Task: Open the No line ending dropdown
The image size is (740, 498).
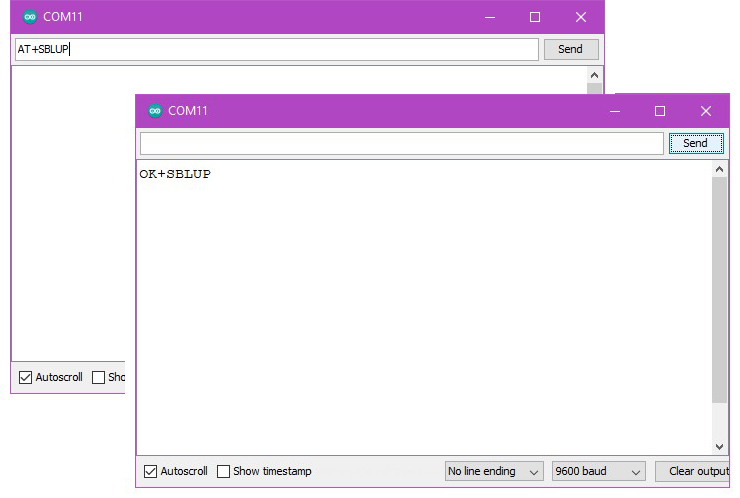Action: pos(494,471)
